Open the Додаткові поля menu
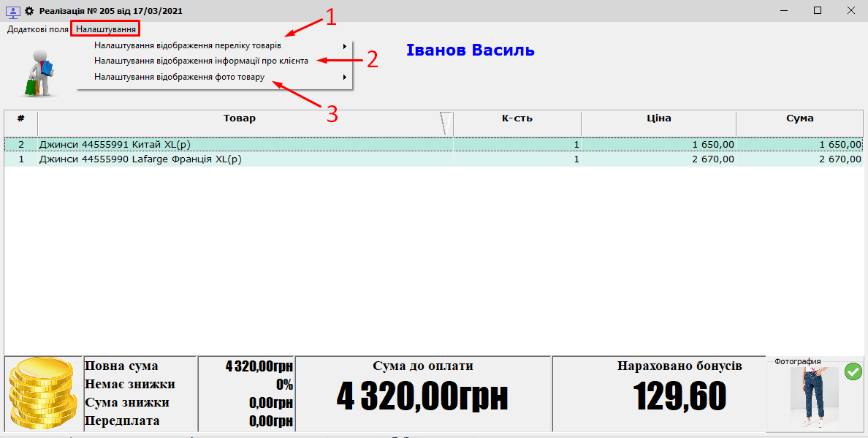 (x=37, y=29)
